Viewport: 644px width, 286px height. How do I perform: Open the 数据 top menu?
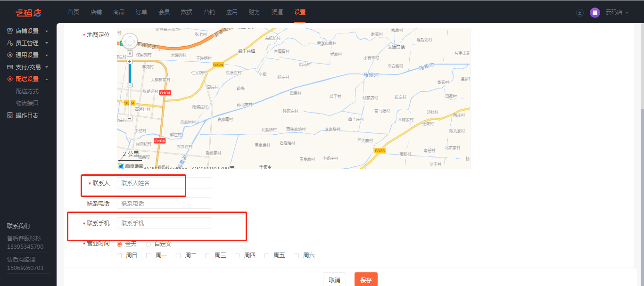187,12
